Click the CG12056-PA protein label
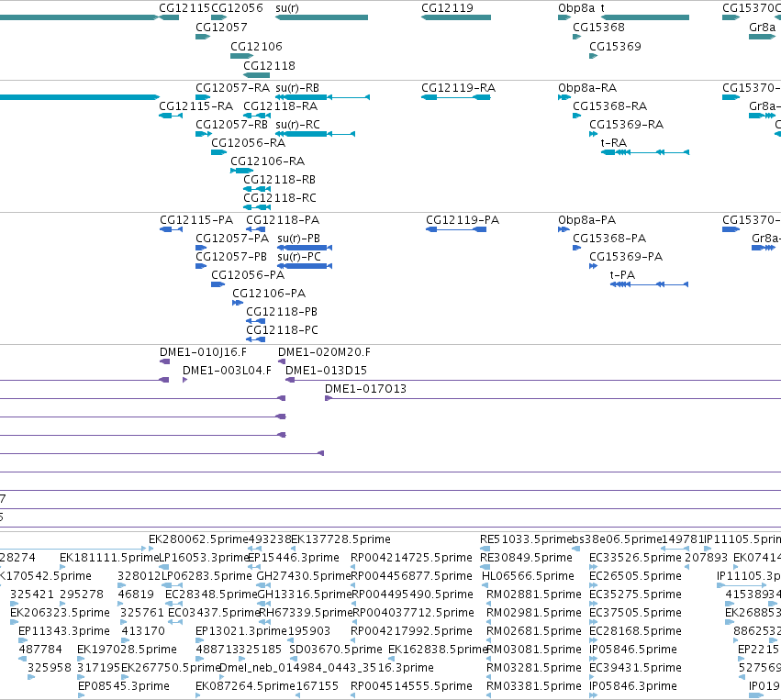 pos(248,275)
